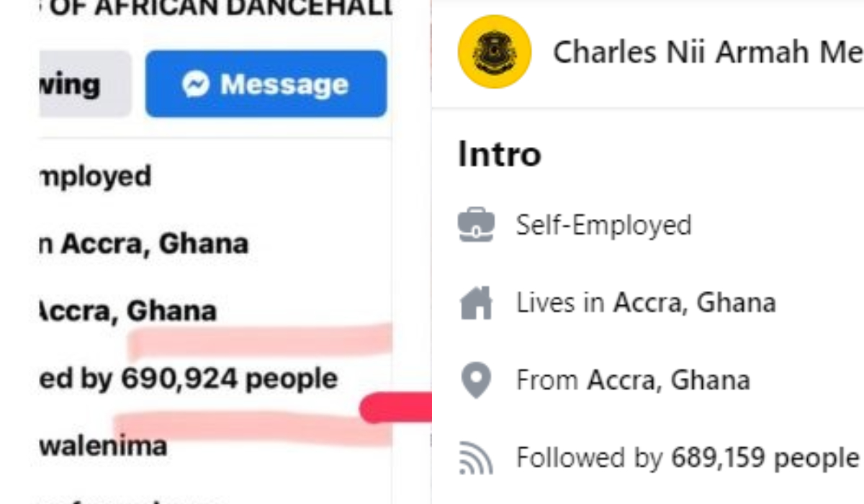Click the followers feed icon beside Followed by
Image resolution: width=864 pixels, height=504 pixels.
click(476, 458)
